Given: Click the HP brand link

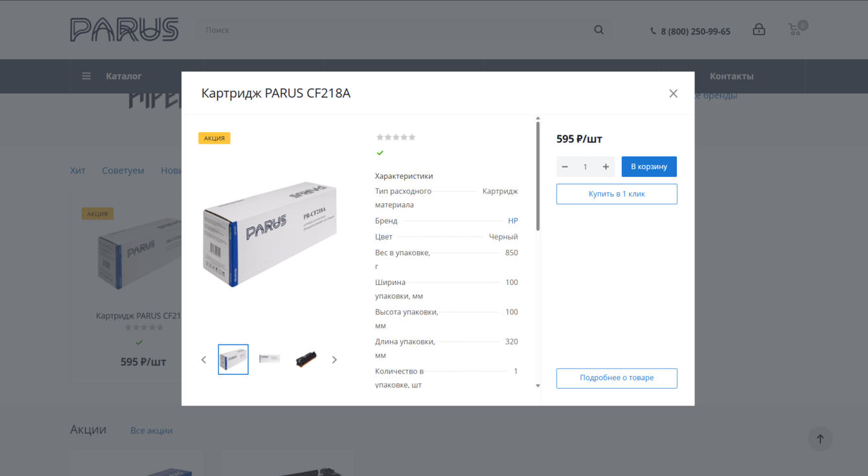Looking at the screenshot, I should tap(513, 221).
